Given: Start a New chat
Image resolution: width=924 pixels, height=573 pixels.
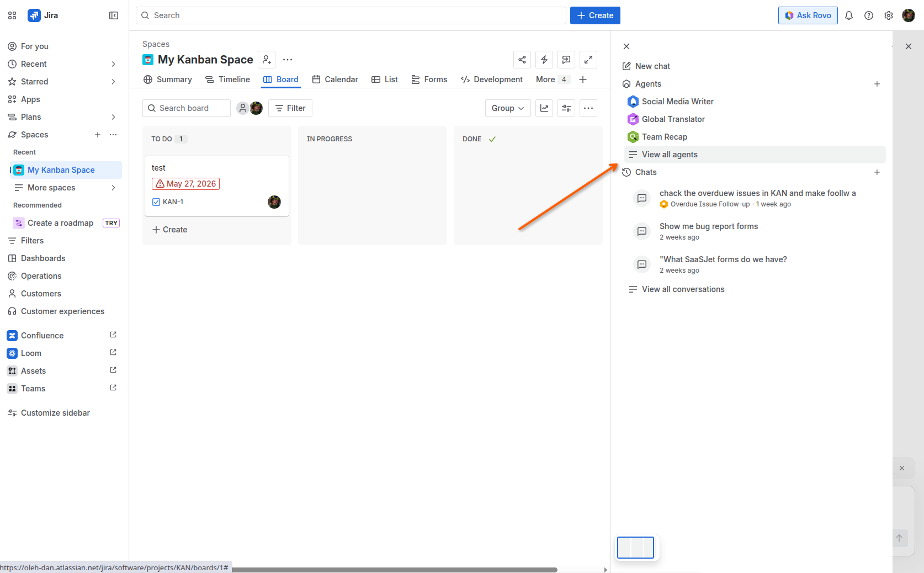Looking at the screenshot, I should (646, 66).
